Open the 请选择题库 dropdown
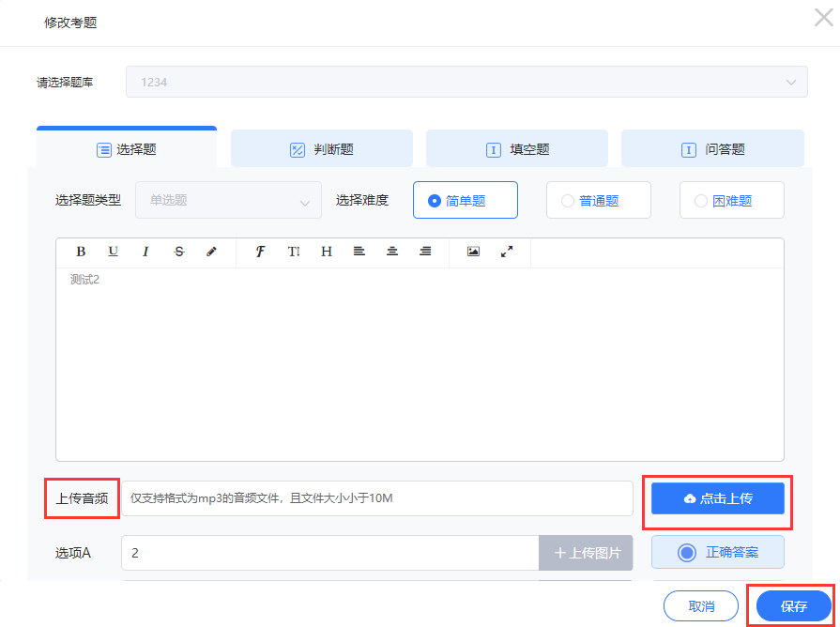 [x=466, y=82]
